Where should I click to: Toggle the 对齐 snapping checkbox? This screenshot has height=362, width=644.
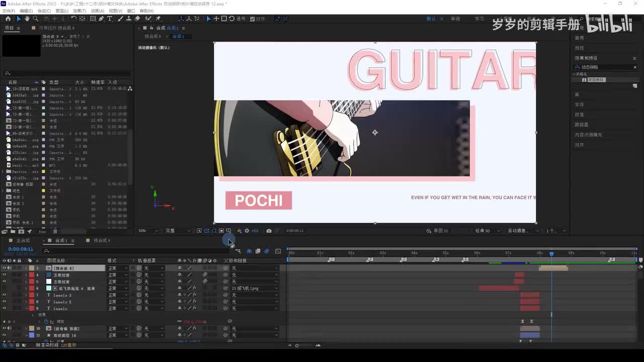[x=252, y=19]
